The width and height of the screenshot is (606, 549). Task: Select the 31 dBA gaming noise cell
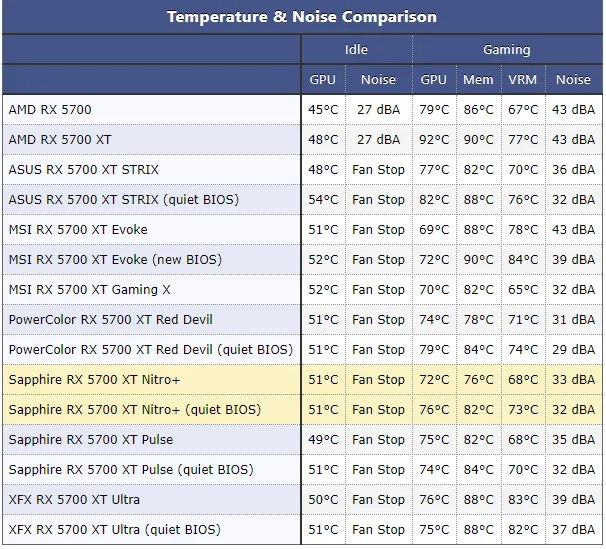pos(574,319)
